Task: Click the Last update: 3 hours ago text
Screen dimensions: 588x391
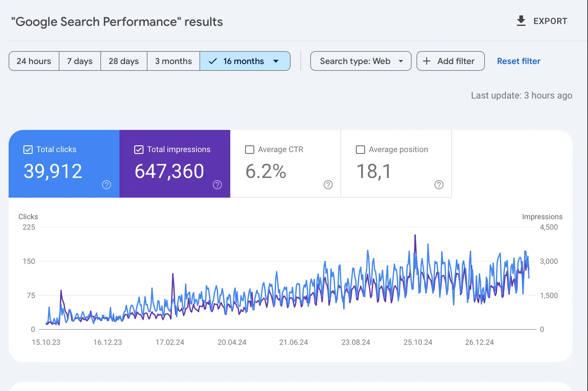Action: pyautogui.click(x=522, y=95)
